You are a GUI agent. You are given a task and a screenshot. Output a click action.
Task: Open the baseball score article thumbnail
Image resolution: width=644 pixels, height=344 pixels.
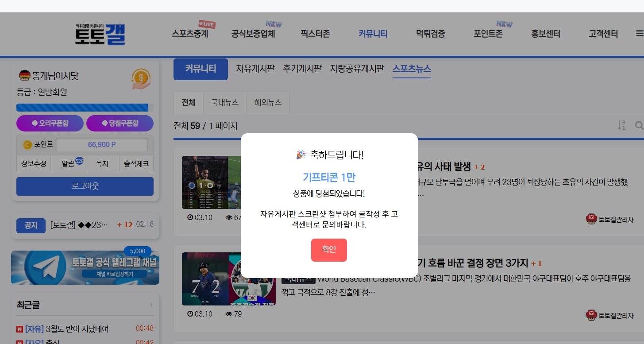click(x=228, y=279)
